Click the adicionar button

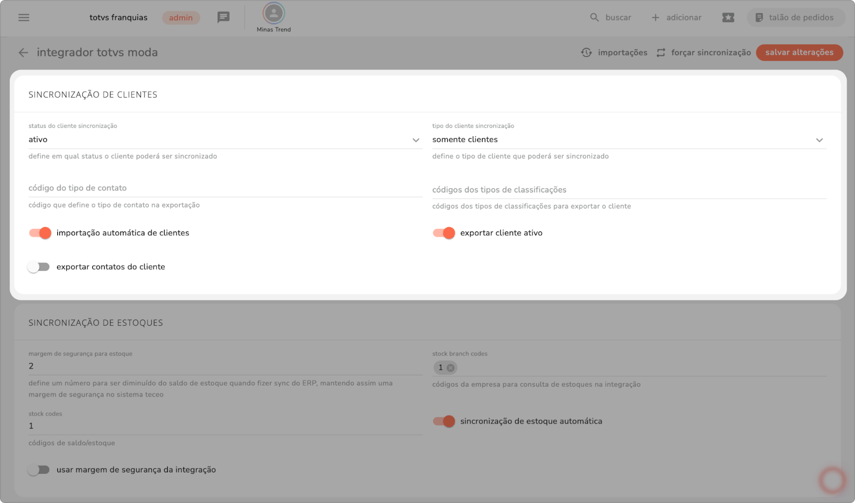pyautogui.click(x=676, y=17)
